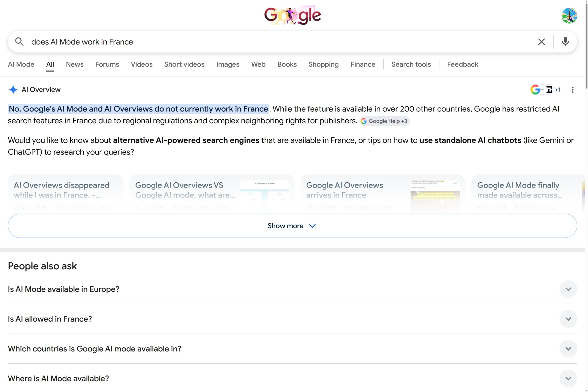This screenshot has width=588, height=392.
Task: Click the AI Overview sparkle icon
Action: [x=13, y=90]
